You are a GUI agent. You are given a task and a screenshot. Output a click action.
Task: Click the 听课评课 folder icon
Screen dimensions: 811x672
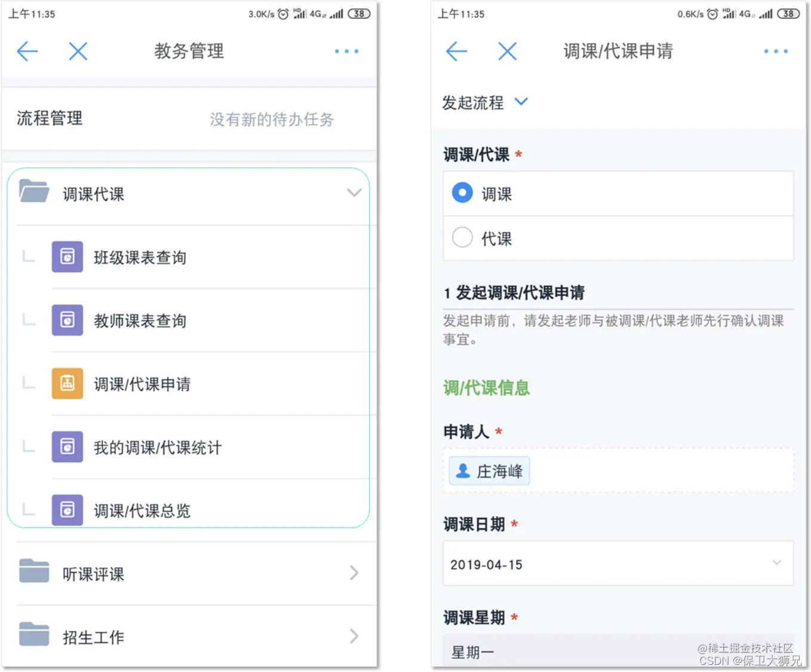[34, 572]
